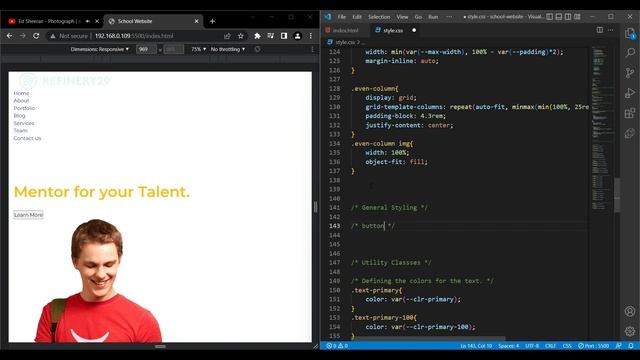
Task: Click the About nav link
Action: click(21, 100)
